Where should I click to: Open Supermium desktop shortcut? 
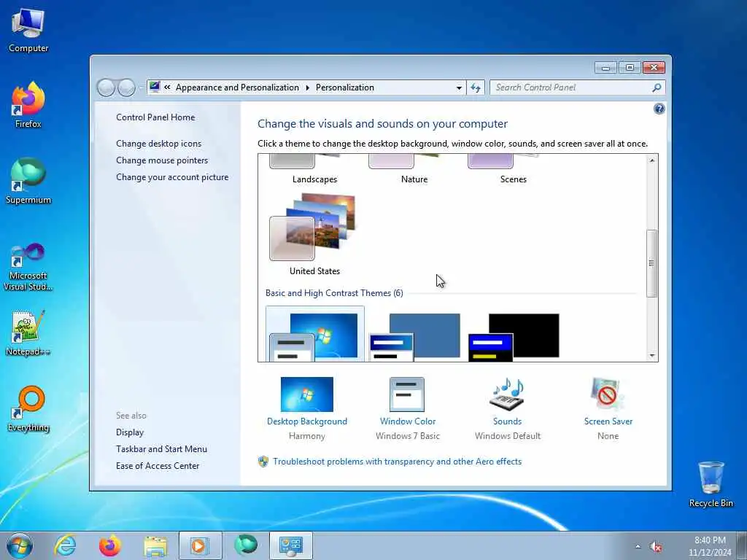[28, 182]
